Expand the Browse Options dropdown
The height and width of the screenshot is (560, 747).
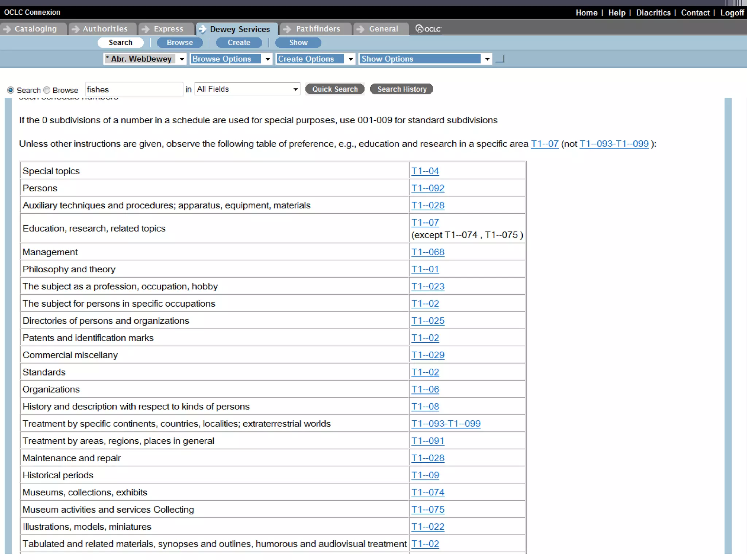tap(231, 59)
